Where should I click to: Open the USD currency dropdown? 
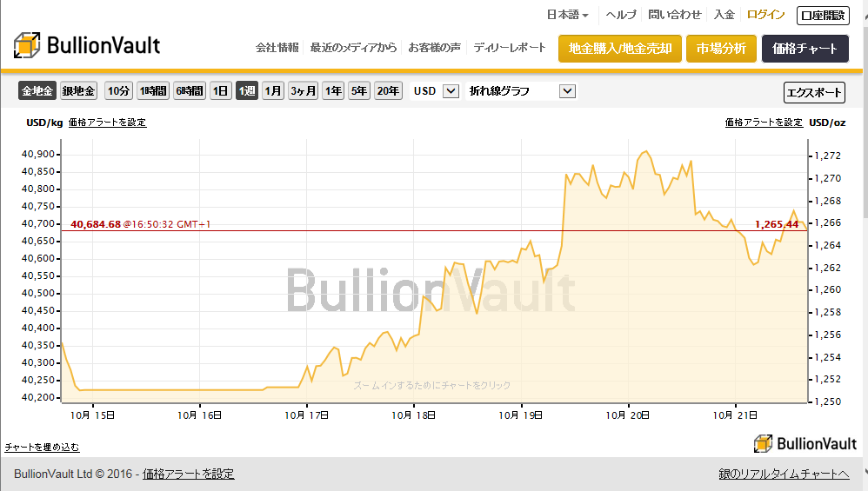click(434, 90)
